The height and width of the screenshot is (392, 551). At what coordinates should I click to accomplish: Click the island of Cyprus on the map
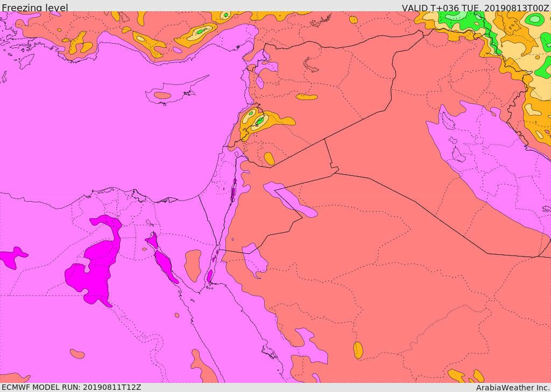172,92
